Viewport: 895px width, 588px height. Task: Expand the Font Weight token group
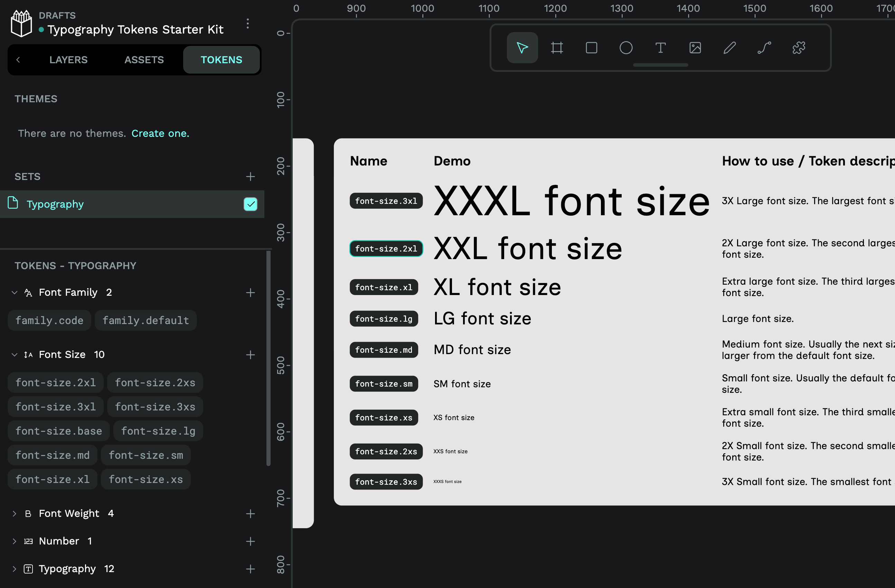point(14,514)
